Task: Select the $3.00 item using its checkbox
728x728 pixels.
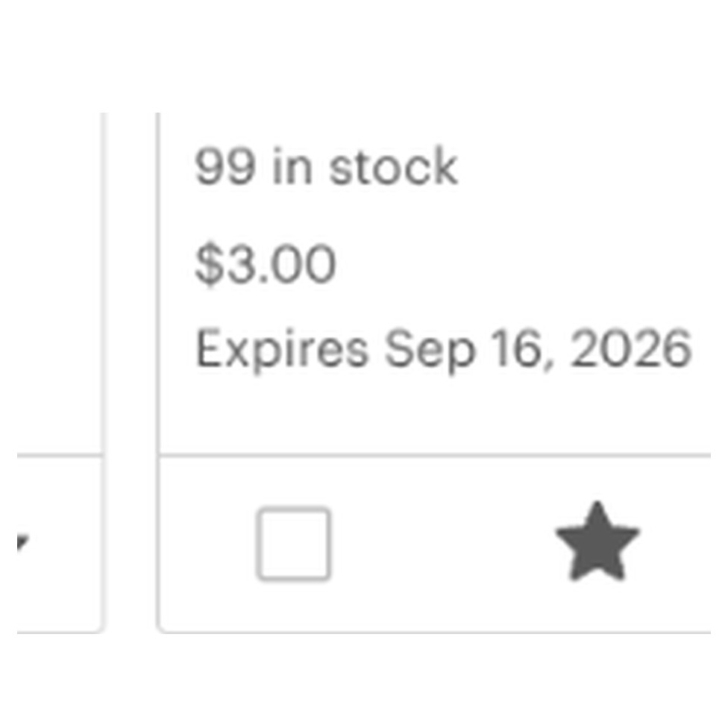Action: coord(294,544)
